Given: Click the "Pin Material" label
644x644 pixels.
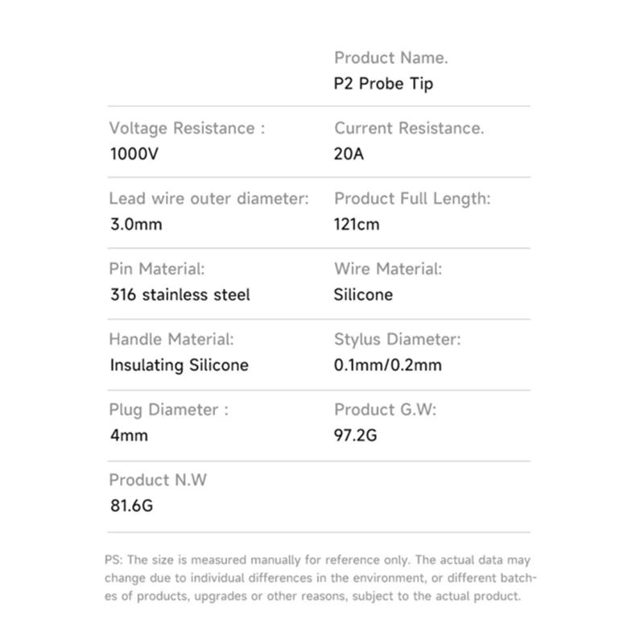Looking at the screenshot, I should point(156,269).
